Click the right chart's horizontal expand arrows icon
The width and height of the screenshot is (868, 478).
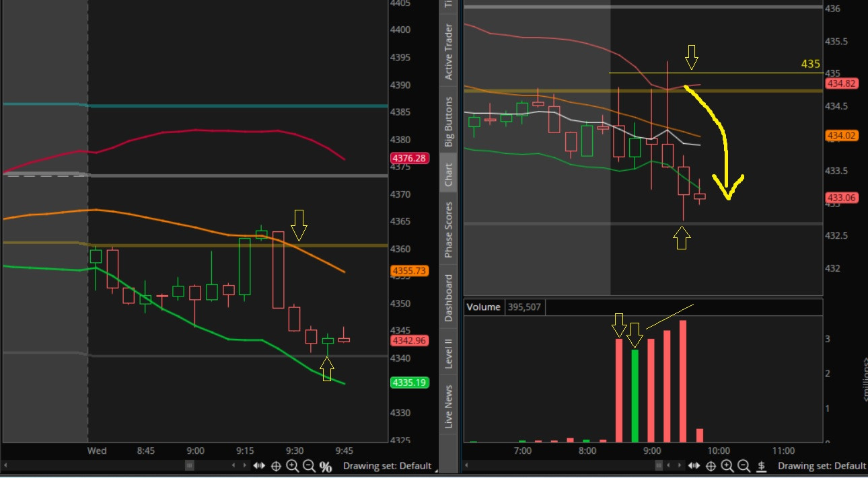(x=694, y=466)
